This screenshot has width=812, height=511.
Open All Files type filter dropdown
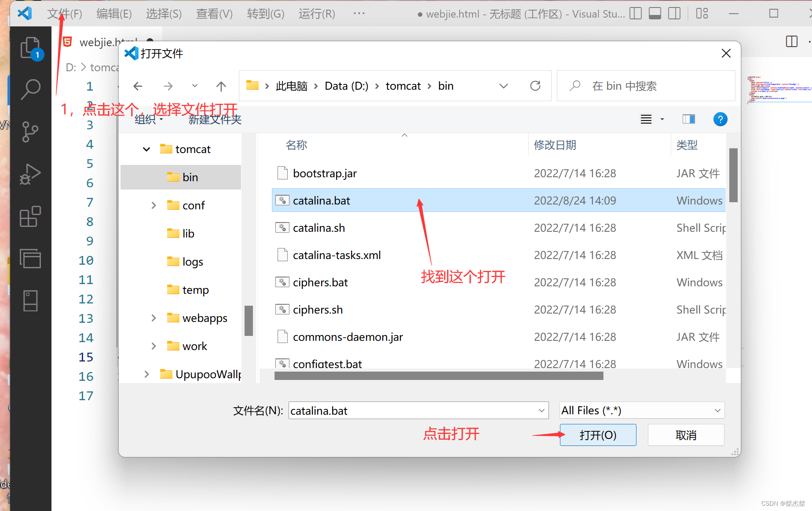(642, 410)
